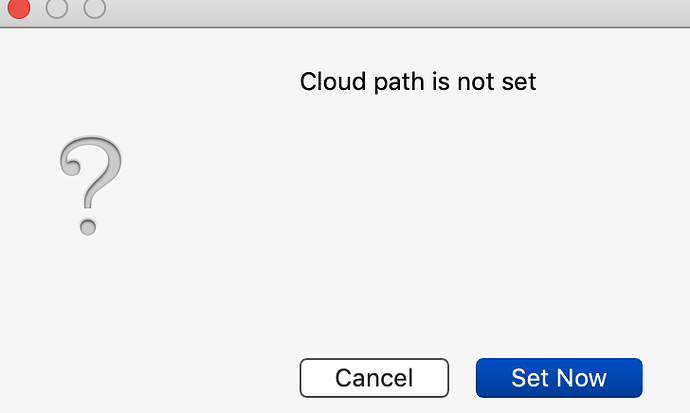Click the Cancel button
The width and height of the screenshot is (690, 413).
point(374,378)
